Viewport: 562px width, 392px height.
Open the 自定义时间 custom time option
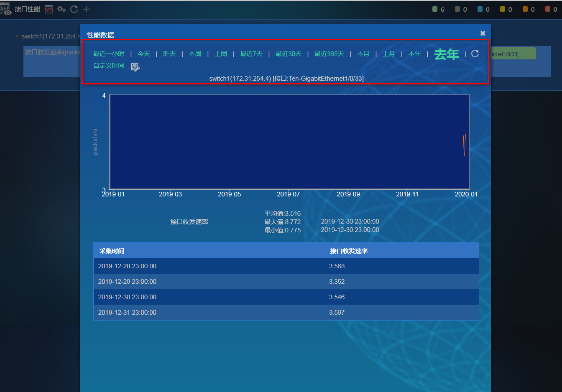109,66
